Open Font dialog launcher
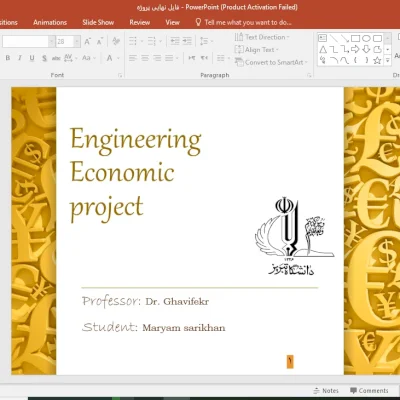400x400 pixels. tap(120, 76)
